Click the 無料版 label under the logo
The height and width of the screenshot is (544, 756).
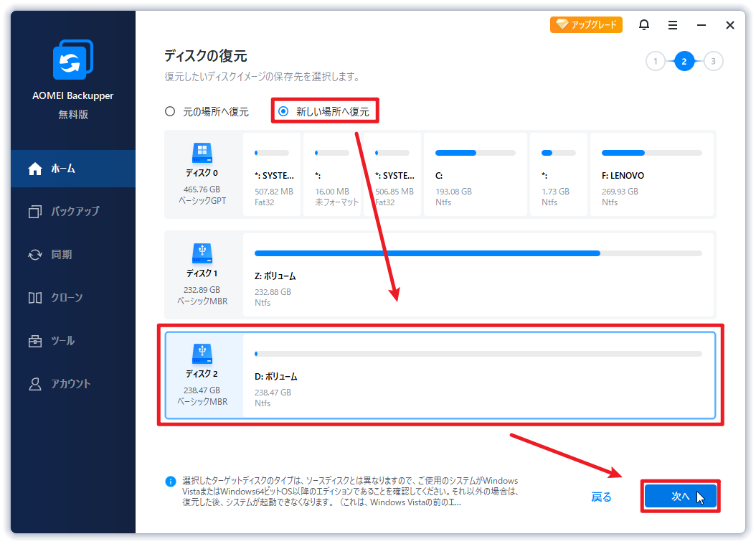tap(72, 114)
